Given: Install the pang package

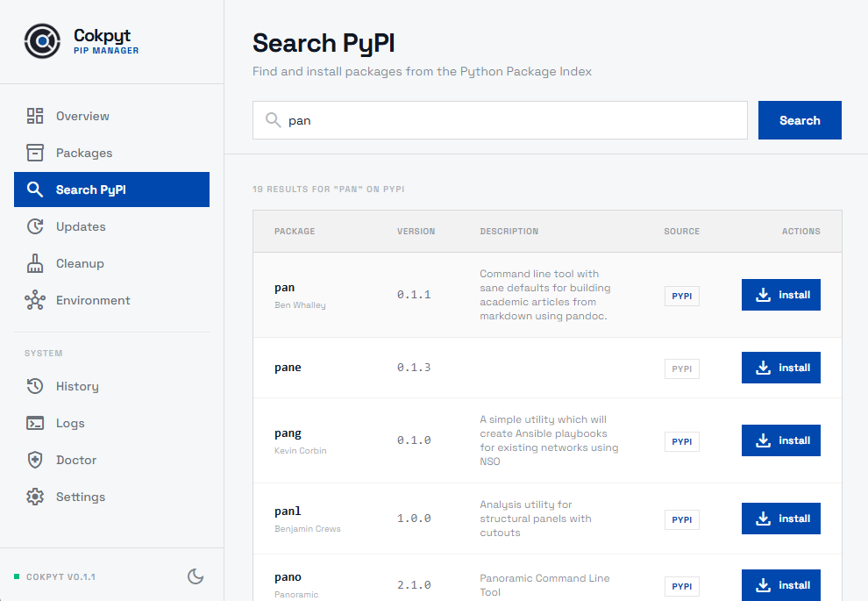Looking at the screenshot, I should 780,440.
